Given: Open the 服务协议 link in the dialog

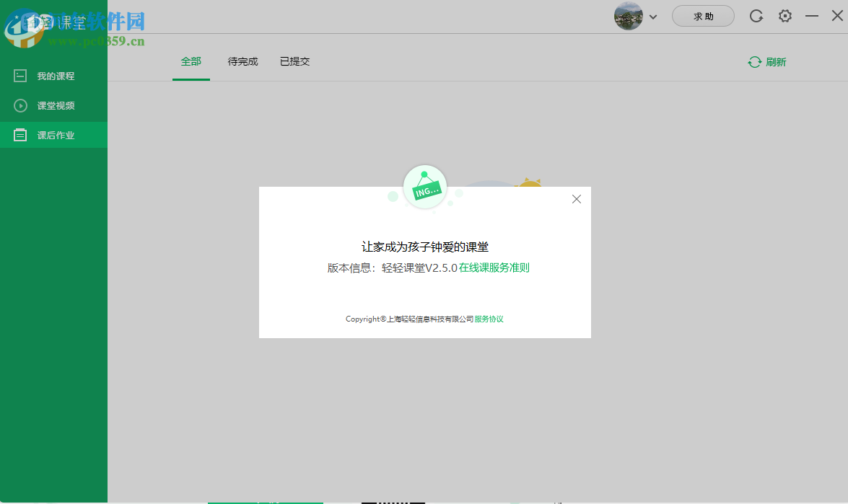Looking at the screenshot, I should [489, 318].
